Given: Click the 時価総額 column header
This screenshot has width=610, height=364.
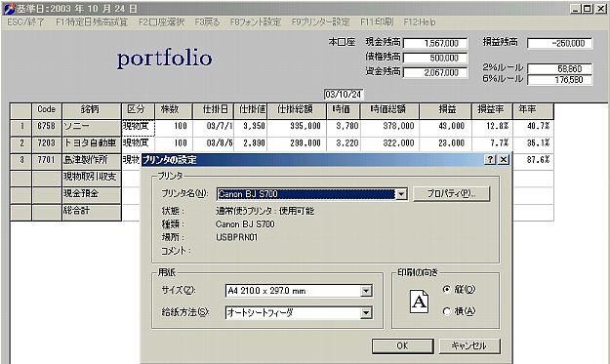Looking at the screenshot, I should pyautogui.click(x=389, y=111).
